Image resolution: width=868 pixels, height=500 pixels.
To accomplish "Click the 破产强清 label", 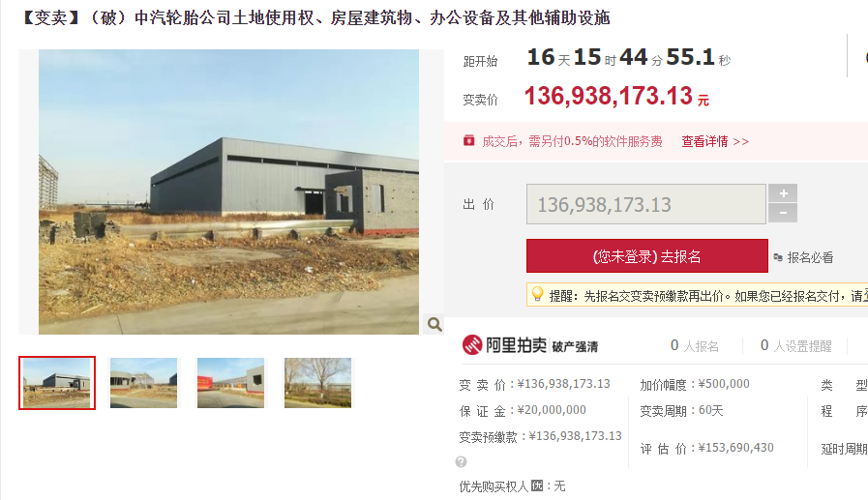I will (575, 347).
